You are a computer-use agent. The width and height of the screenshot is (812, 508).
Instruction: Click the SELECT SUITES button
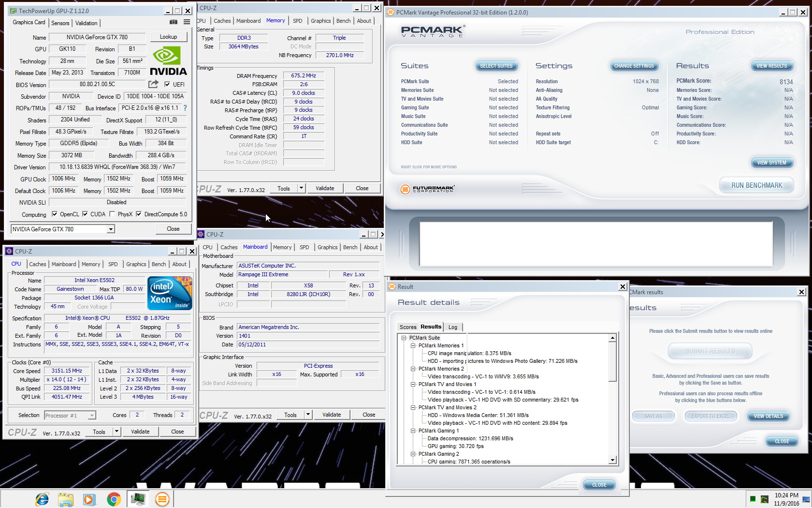point(496,66)
